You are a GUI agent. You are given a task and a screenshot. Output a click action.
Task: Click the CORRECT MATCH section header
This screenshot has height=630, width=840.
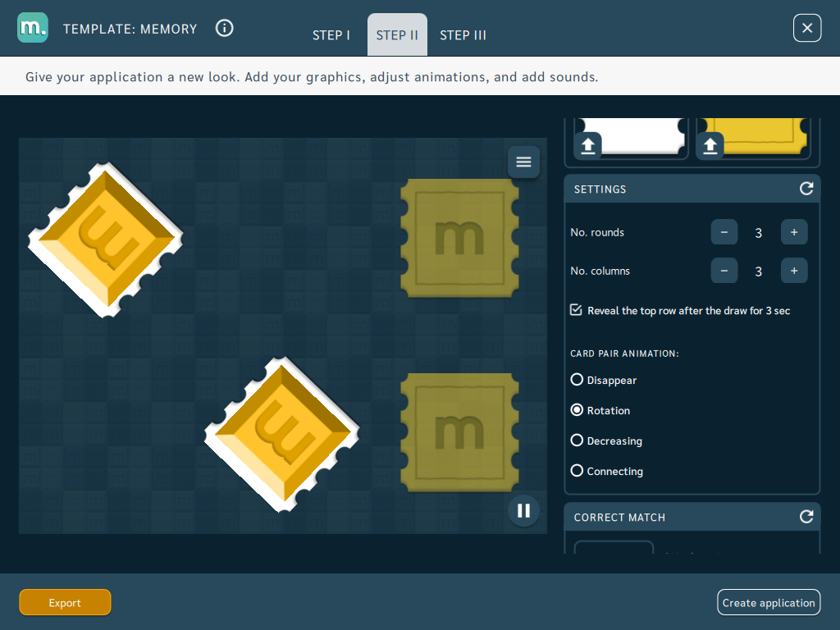(x=692, y=517)
